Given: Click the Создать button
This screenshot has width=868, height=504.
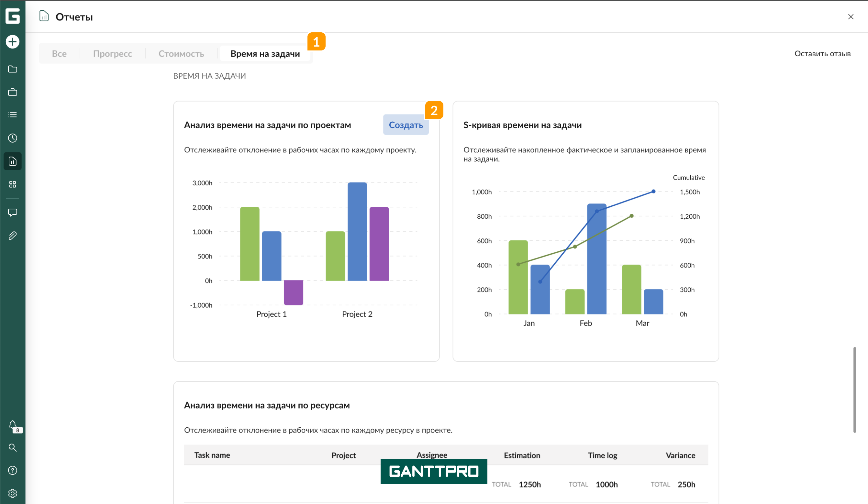Looking at the screenshot, I should pyautogui.click(x=406, y=125).
